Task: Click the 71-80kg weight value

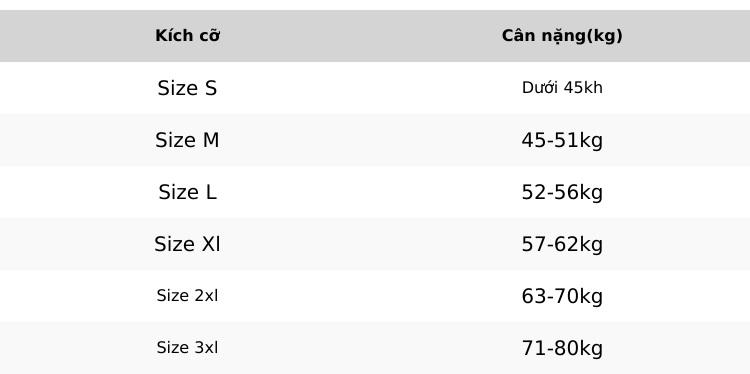Action: point(562,349)
